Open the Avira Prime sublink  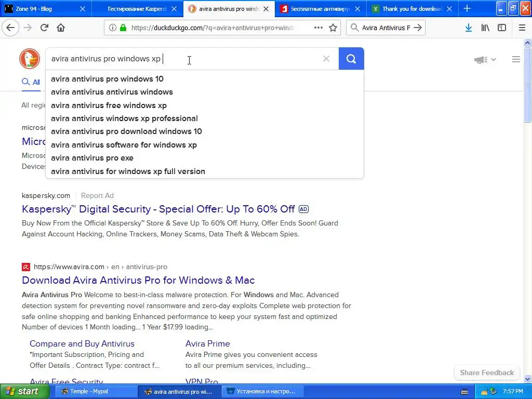pyautogui.click(x=208, y=344)
